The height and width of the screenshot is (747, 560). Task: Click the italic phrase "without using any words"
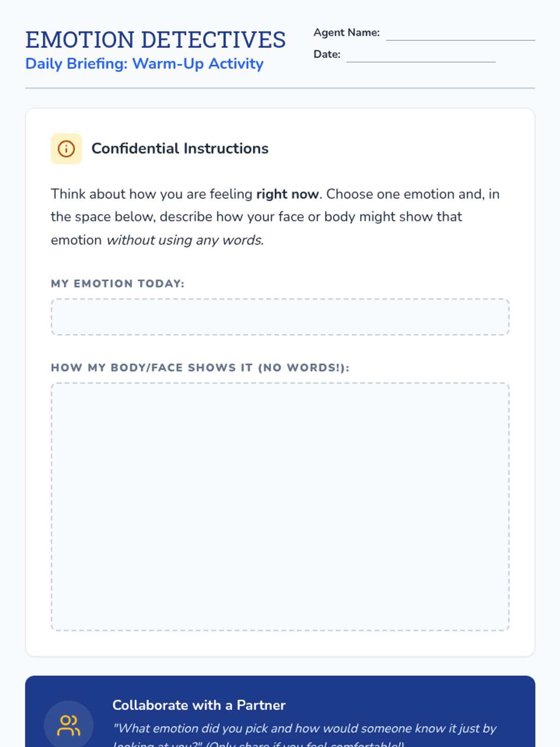pyautogui.click(x=184, y=240)
